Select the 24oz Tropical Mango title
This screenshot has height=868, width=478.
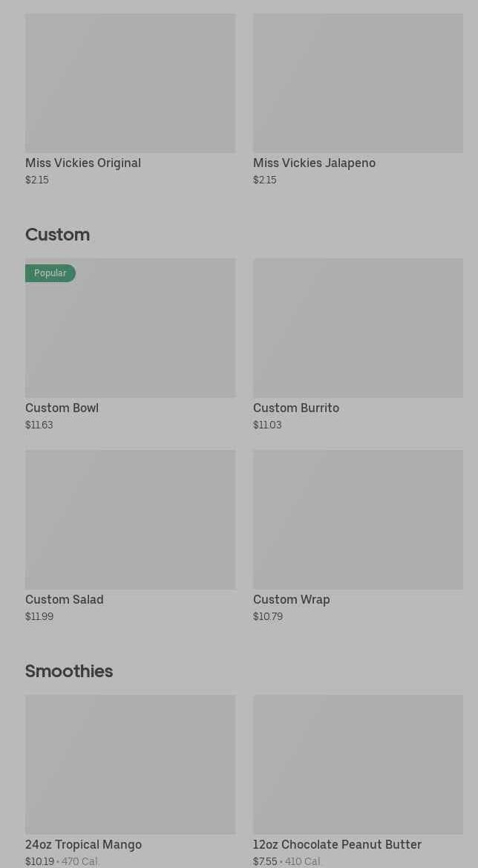[83, 844]
